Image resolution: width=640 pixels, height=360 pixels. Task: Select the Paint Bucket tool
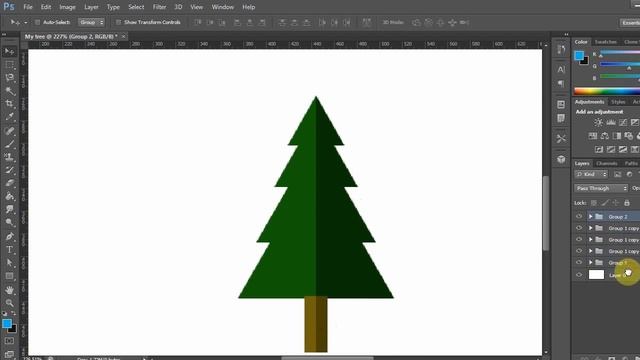click(9, 196)
